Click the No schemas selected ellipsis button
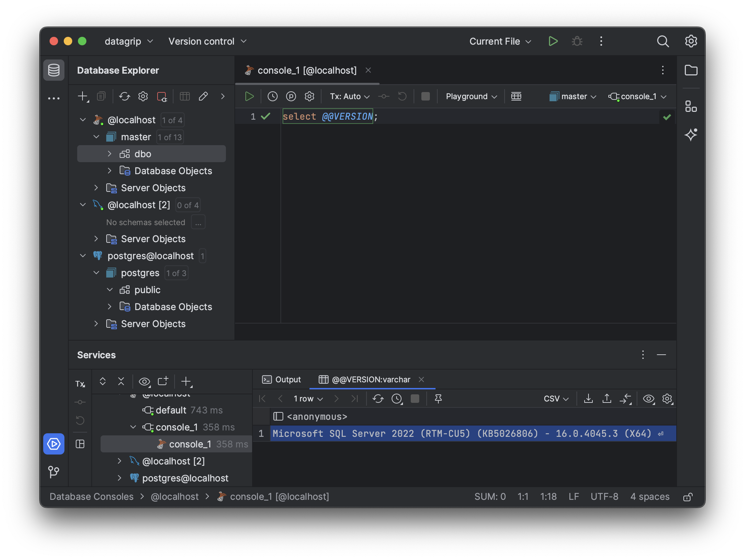Viewport: 745px width, 560px height. 198,222
